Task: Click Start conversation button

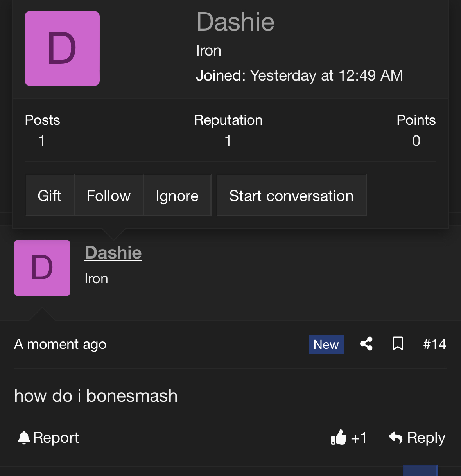Action: (x=291, y=196)
